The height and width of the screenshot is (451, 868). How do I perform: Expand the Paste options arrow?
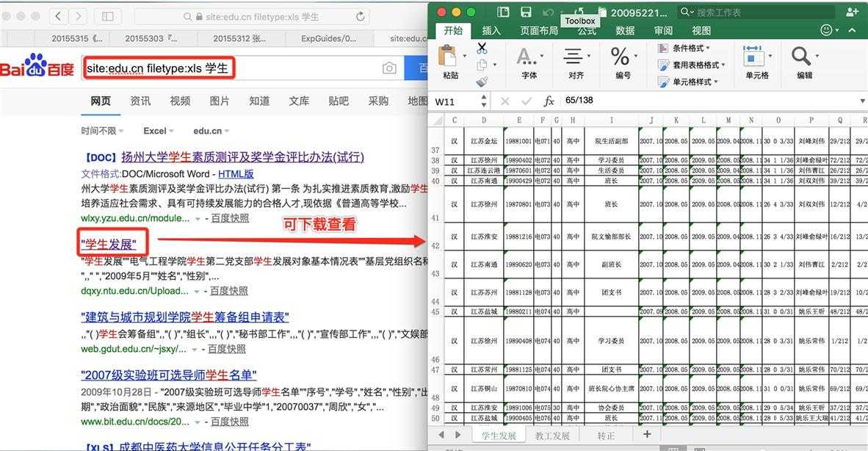[x=464, y=56]
